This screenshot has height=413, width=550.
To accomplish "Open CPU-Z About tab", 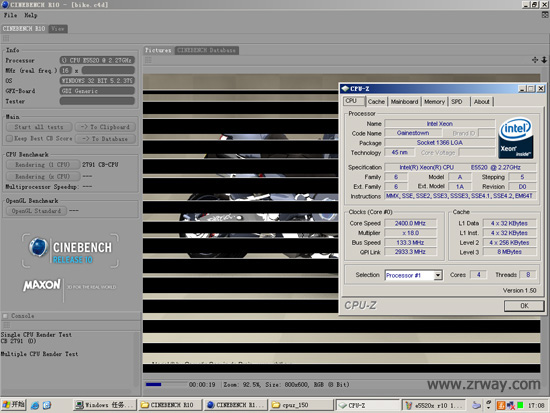I will (x=482, y=101).
